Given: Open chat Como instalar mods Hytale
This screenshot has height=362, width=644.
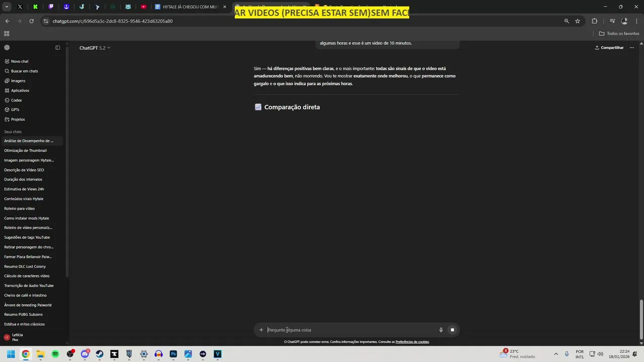Looking at the screenshot, I should point(27,218).
